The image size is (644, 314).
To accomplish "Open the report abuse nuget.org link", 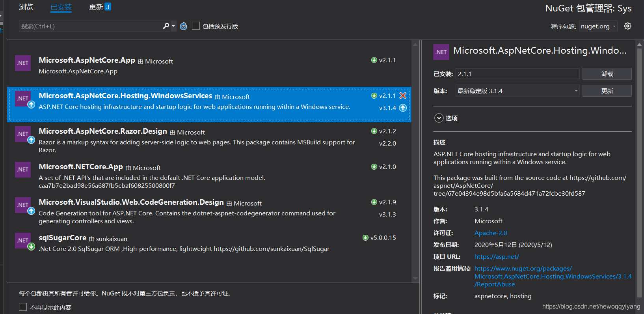I will pyautogui.click(x=553, y=276).
